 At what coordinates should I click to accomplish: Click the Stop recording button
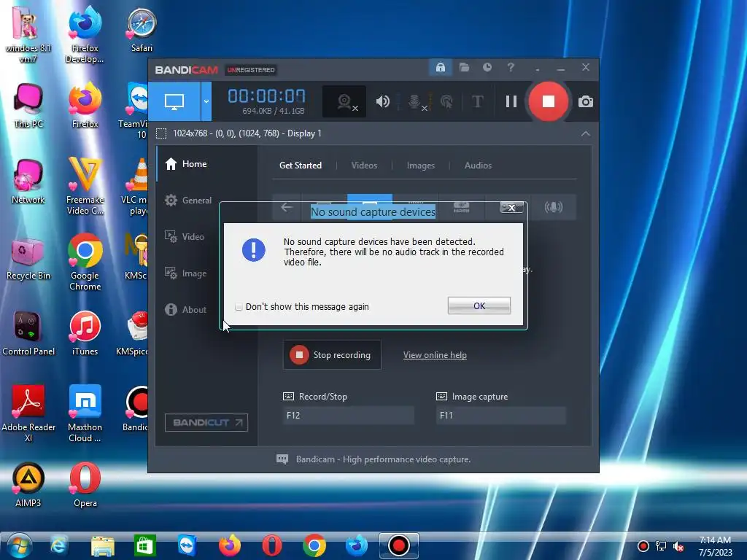332,355
